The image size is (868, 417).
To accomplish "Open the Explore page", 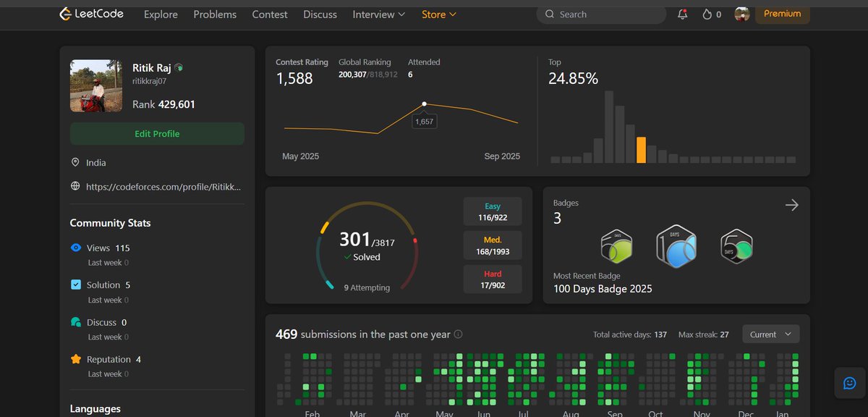I will 161,14.
